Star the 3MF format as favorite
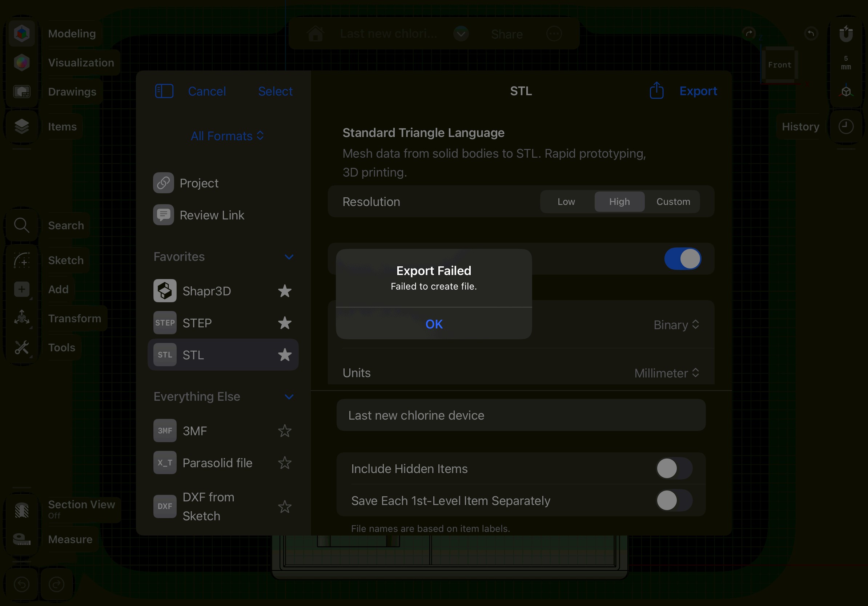The width and height of the screenshot is (868, 606). (284, 431)
